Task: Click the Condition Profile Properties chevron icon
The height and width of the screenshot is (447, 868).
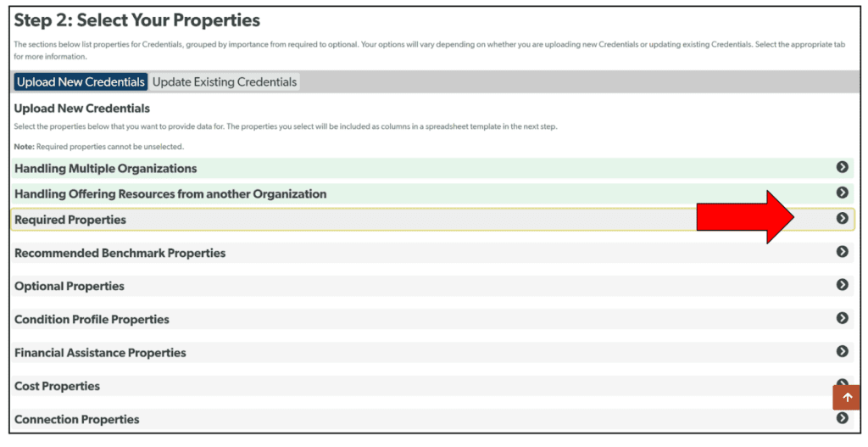Action: pyautogui.click(x=842, y=318)
